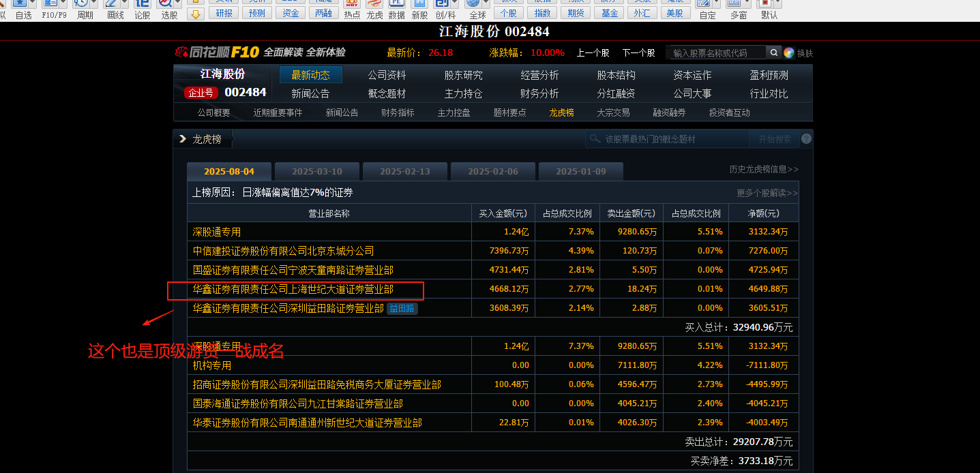Open 国盛证券宁波天童南路证券营业部 row link
Screen dimensions: 980x473
(293, 270)
